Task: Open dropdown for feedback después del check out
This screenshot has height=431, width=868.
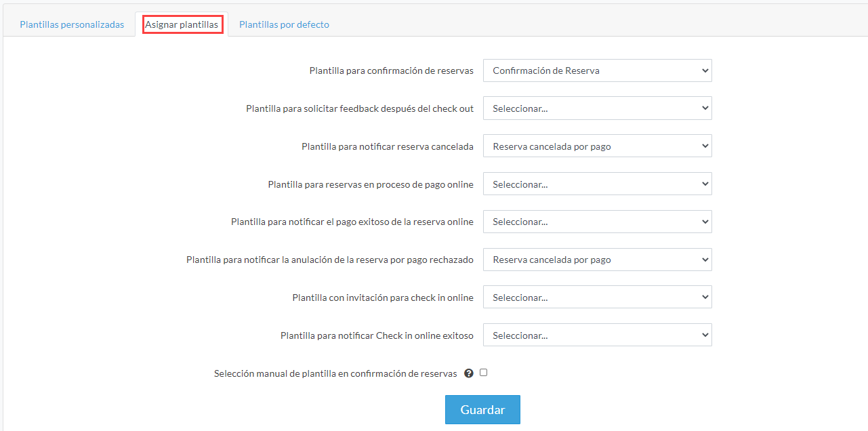Action: [x=597, y=108]
